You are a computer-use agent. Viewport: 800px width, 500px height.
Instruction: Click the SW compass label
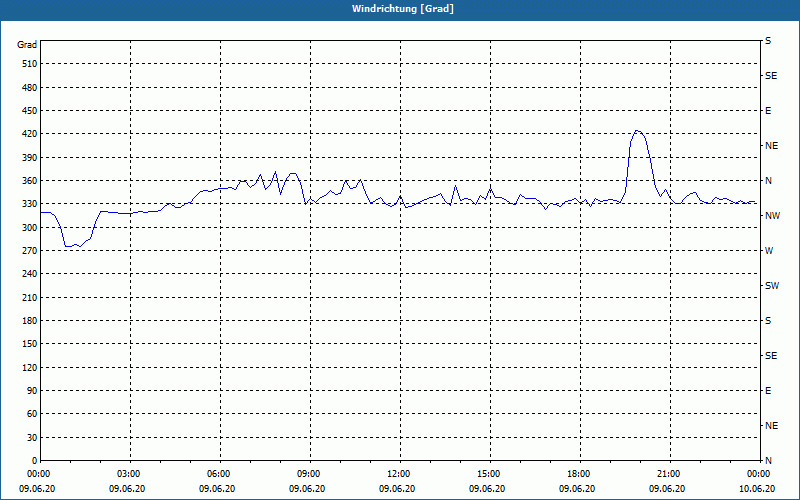coord(772,286)
